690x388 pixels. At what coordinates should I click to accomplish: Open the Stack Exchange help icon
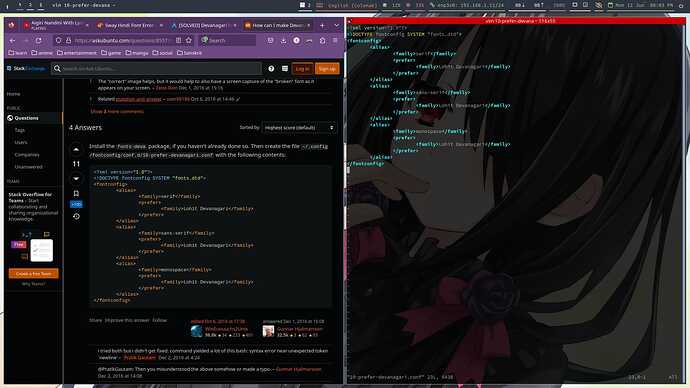[x=271, y=69]
